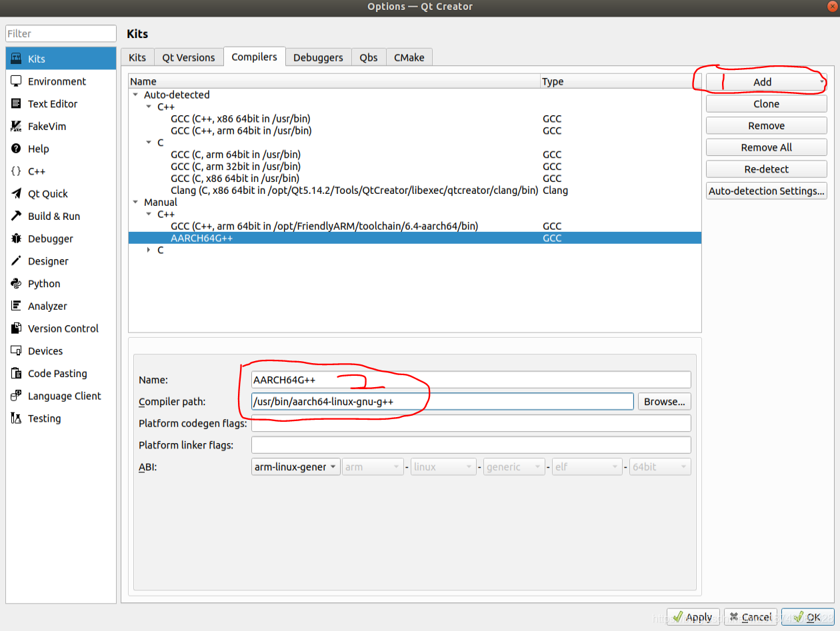This screenshot has height=631, width=840.
Task: Open the Testing flask icon
Action: pyautogui.click(x=16, y=418)
